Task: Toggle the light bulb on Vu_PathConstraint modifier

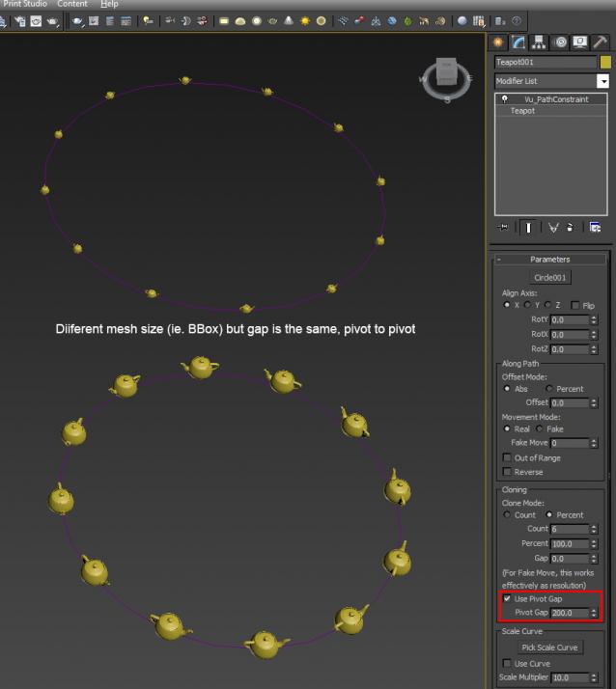Action: pos(503,99)
